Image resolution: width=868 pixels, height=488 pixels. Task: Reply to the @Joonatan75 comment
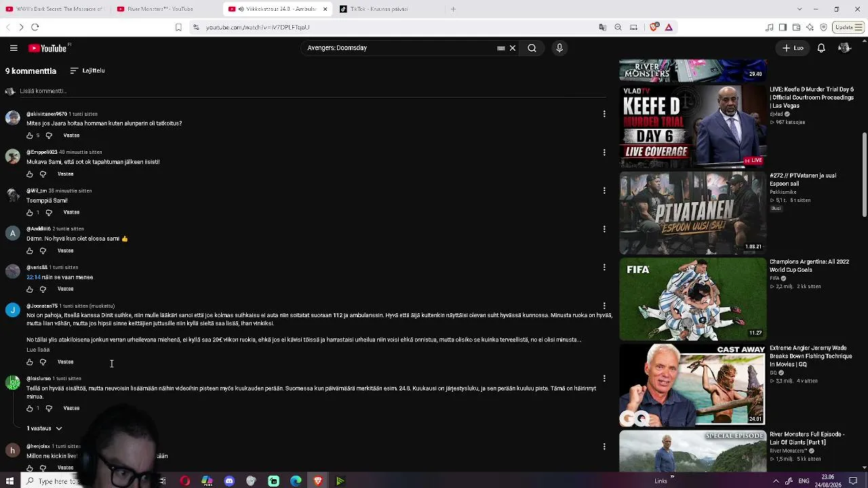(x=65, y=362)
